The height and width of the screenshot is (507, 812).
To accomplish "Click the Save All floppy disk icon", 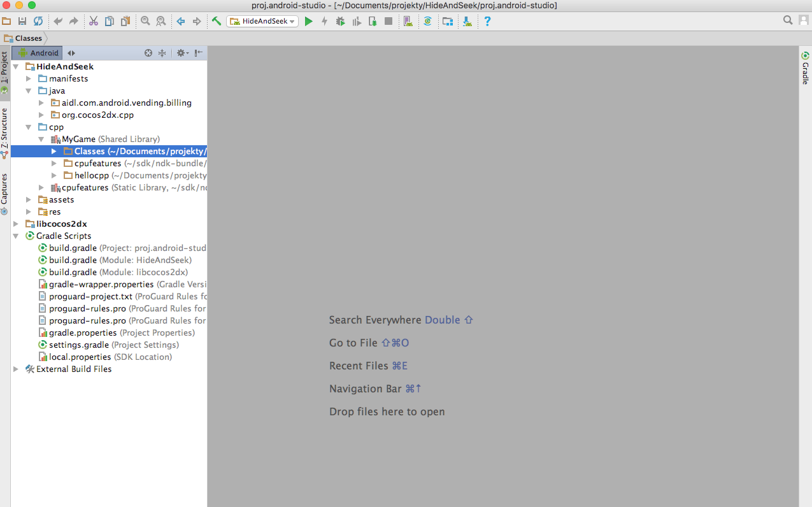I will coord(22,21).
